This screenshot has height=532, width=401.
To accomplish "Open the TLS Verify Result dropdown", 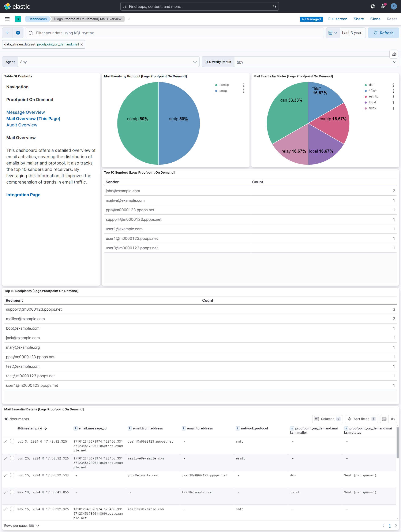I will coord(316,62).
